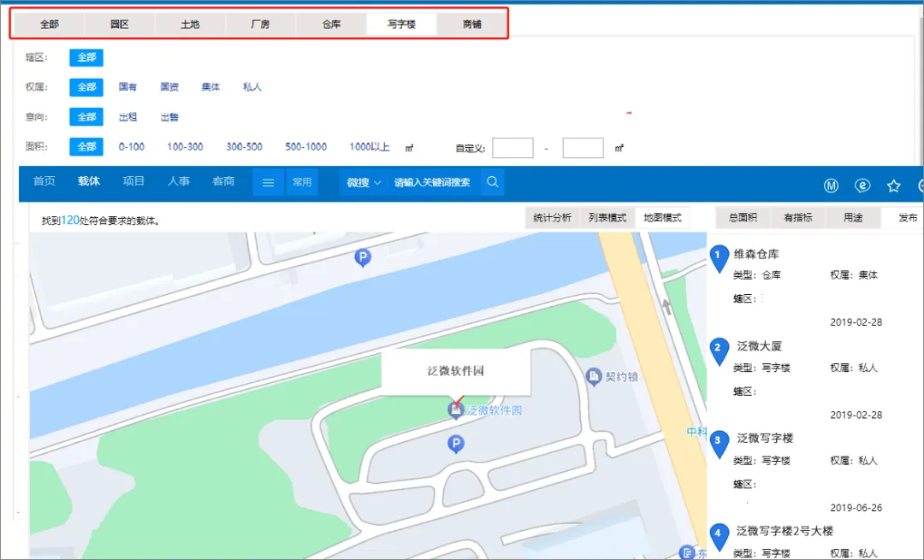Click the 契约锁 map marker
The image size is (924, 560).
click(x=594, y=376)
